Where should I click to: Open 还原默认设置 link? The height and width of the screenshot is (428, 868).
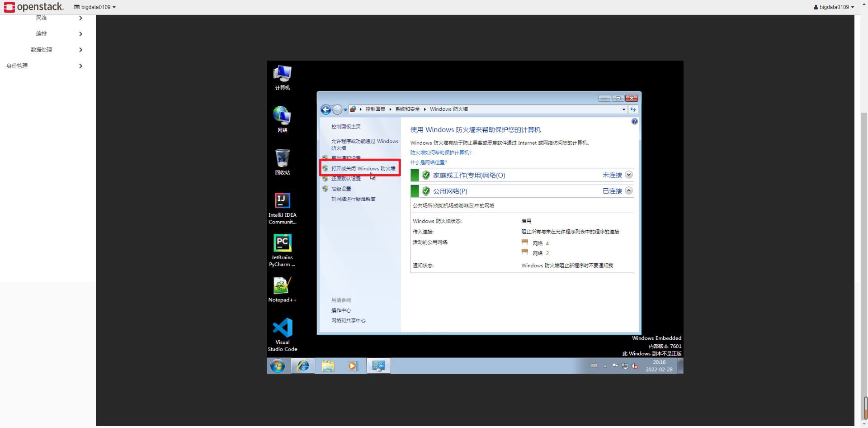346,179
